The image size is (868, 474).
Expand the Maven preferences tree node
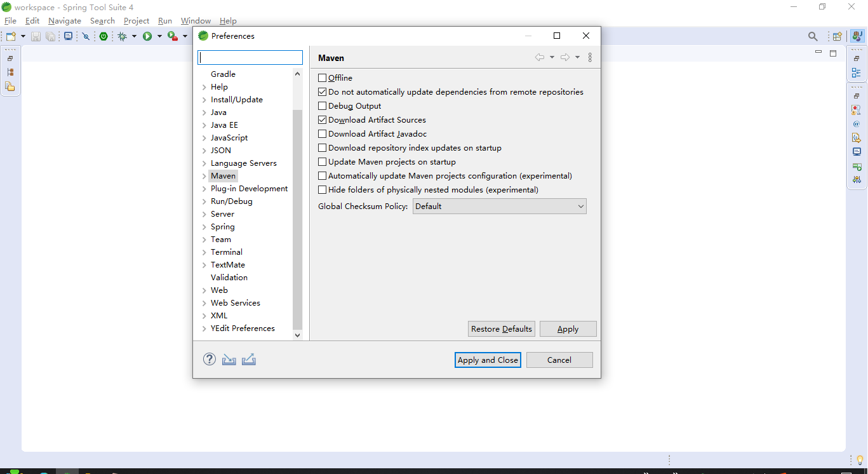205,175
